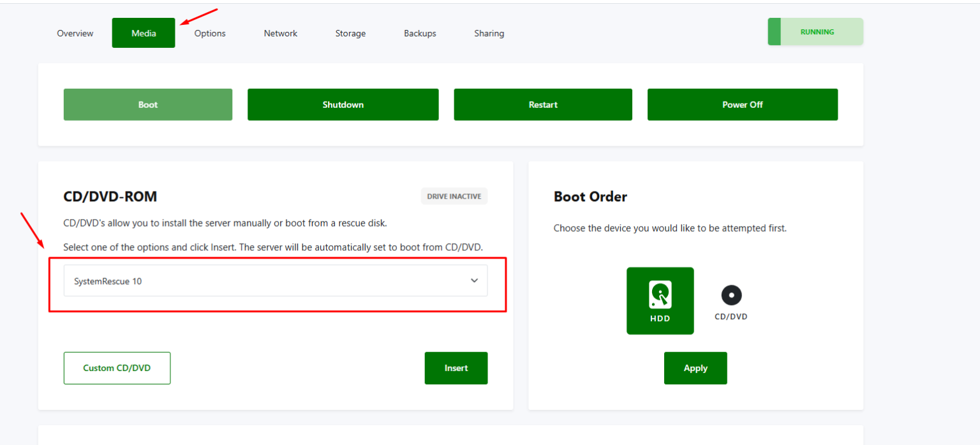Click the Shutdown button
Image resolution: width=980 pixels, height=445 pixels.
pos(343,105)
